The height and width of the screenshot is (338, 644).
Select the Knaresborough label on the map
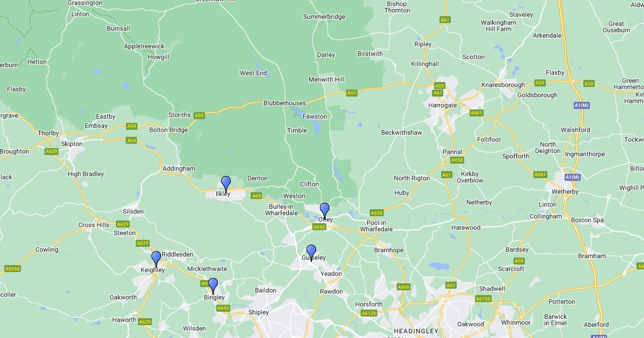503,85
